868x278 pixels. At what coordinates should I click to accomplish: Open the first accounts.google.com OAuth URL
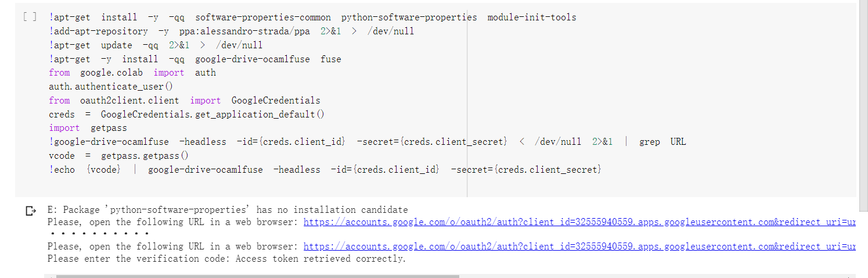click(579, 222)
